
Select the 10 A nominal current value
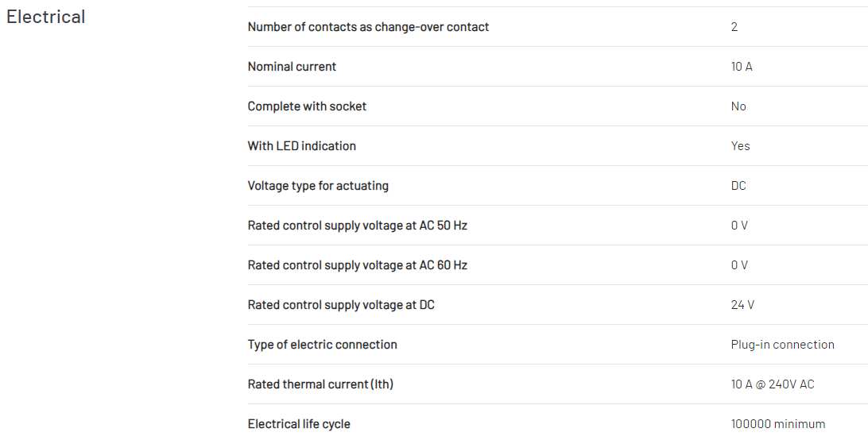pyautogui.click(x=742, y=67)
